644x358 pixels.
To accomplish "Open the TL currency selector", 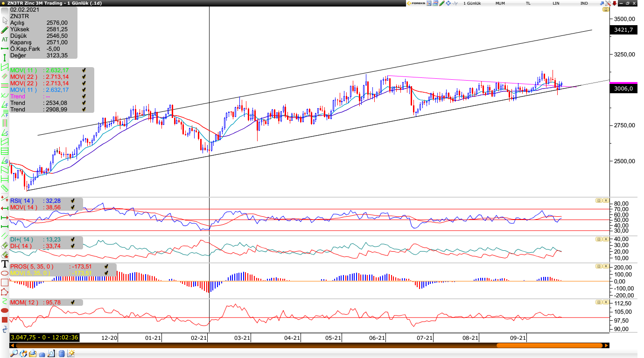I will 528,3.
